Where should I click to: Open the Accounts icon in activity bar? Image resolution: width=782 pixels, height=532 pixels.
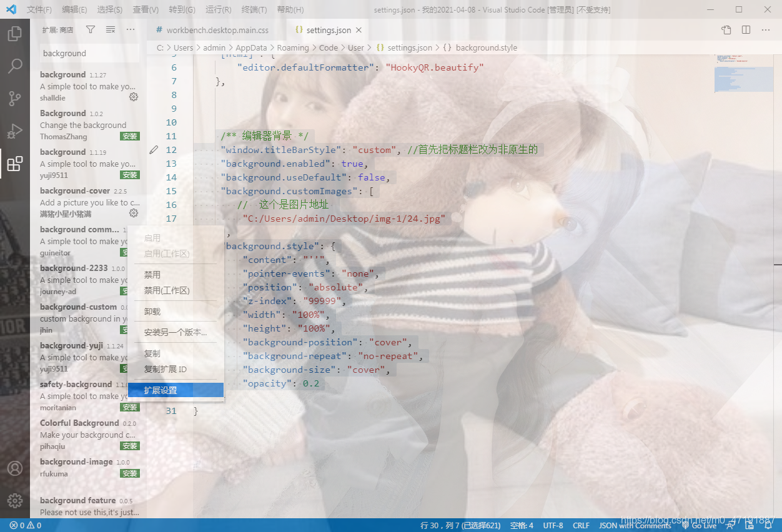click(x=15, y=468)
